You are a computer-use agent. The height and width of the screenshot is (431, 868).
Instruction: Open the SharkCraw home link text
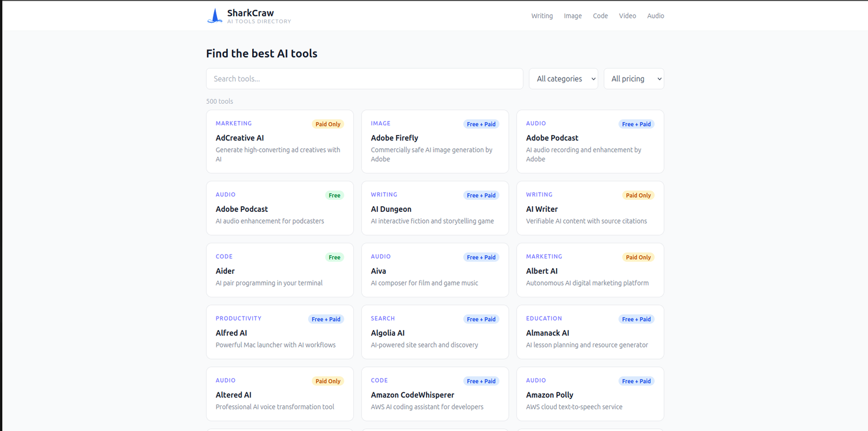tap(250, 13)
